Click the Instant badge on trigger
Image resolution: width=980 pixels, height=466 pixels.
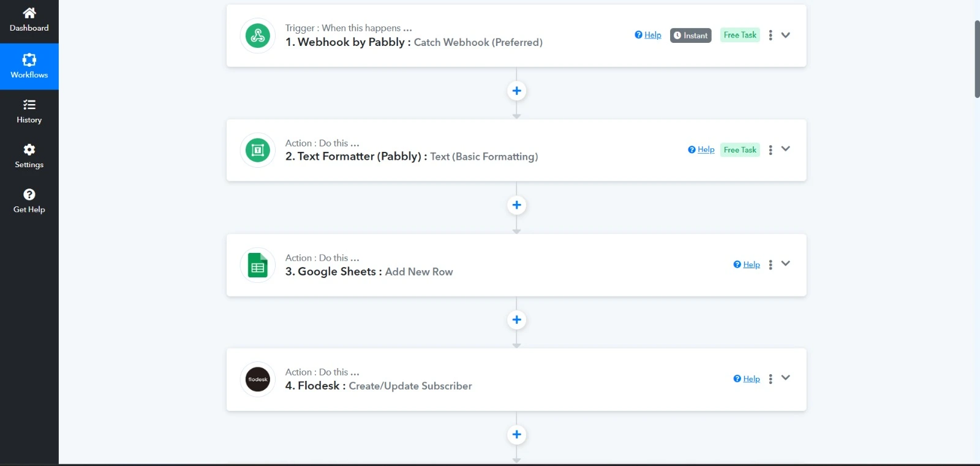[690, 36]
